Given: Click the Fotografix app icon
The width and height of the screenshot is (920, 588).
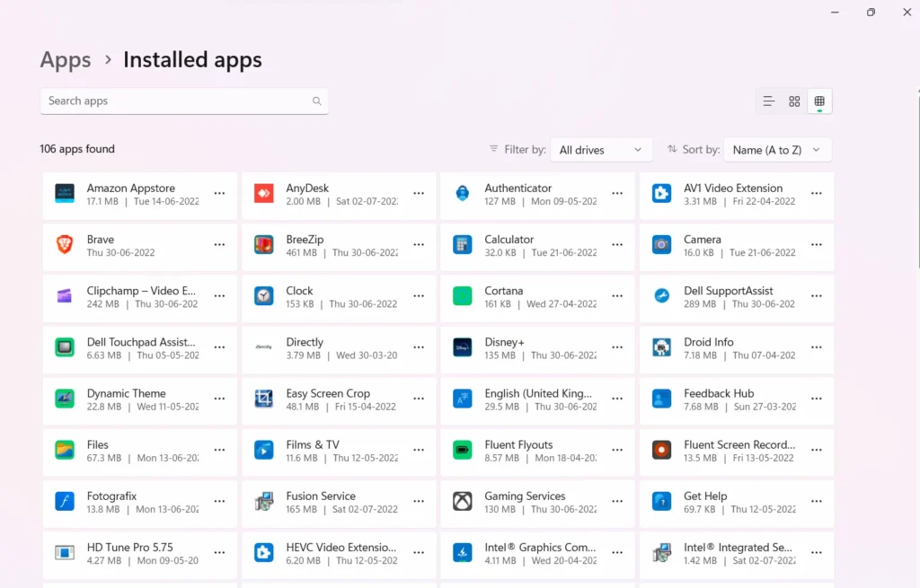Looking at the screenshot, I should pyautogui.click(x=65, y=501).
